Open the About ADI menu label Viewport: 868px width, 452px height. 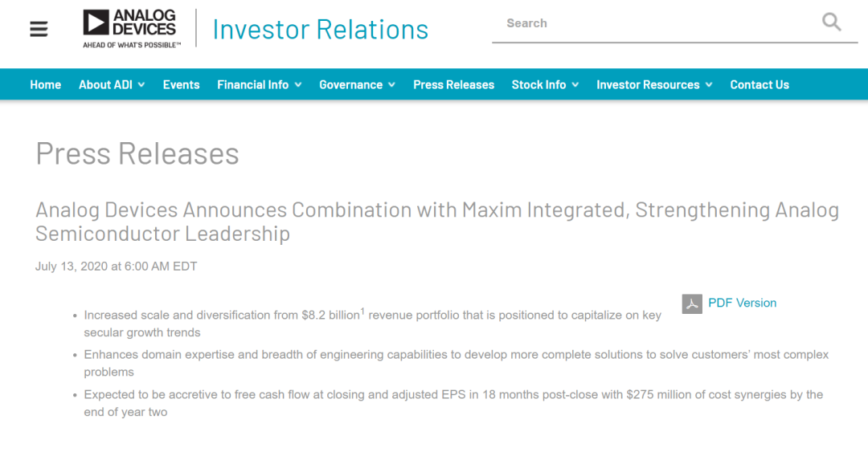point(105,84)
